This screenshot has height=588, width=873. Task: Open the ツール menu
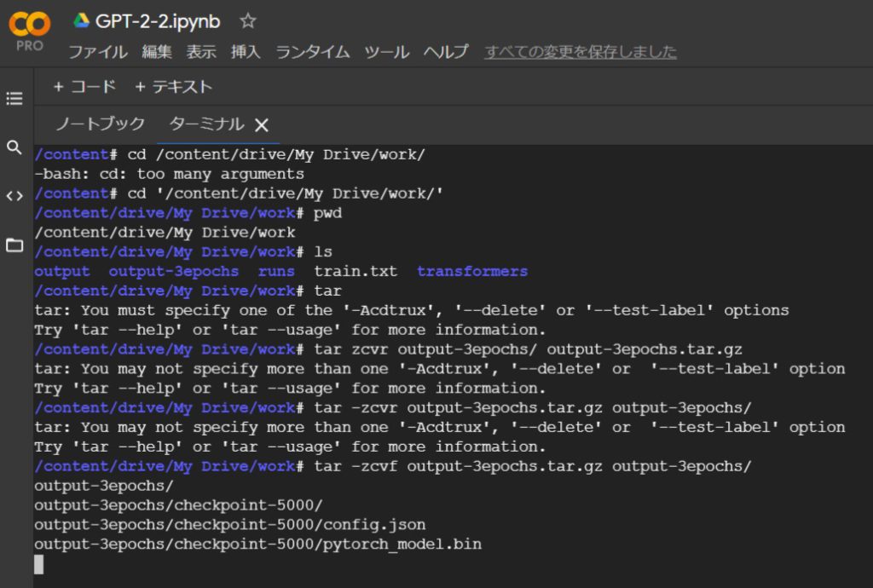387,52
